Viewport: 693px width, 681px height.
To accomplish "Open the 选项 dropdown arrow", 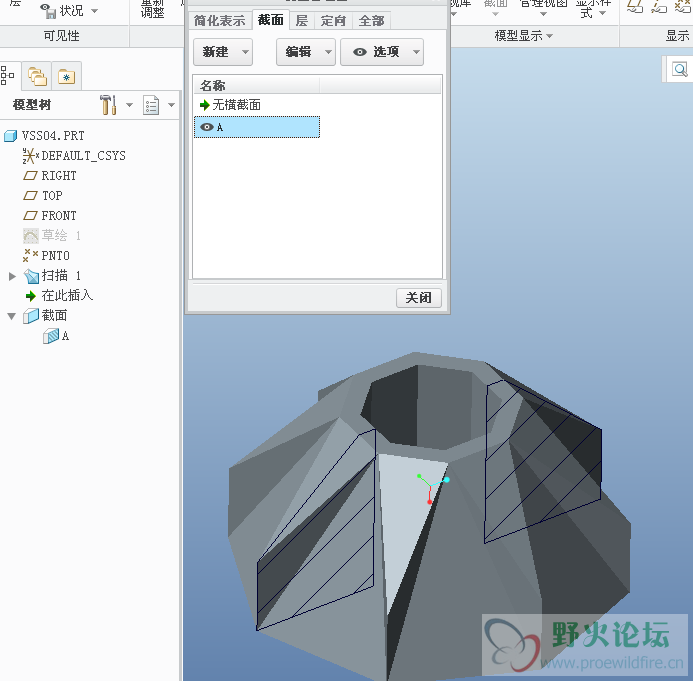I will coord(416,52).
